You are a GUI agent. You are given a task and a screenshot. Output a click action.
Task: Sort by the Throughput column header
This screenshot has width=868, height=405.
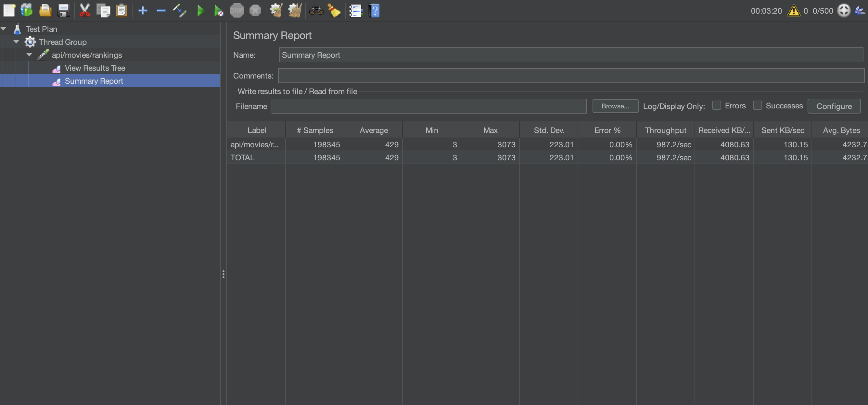coord(665,130)
